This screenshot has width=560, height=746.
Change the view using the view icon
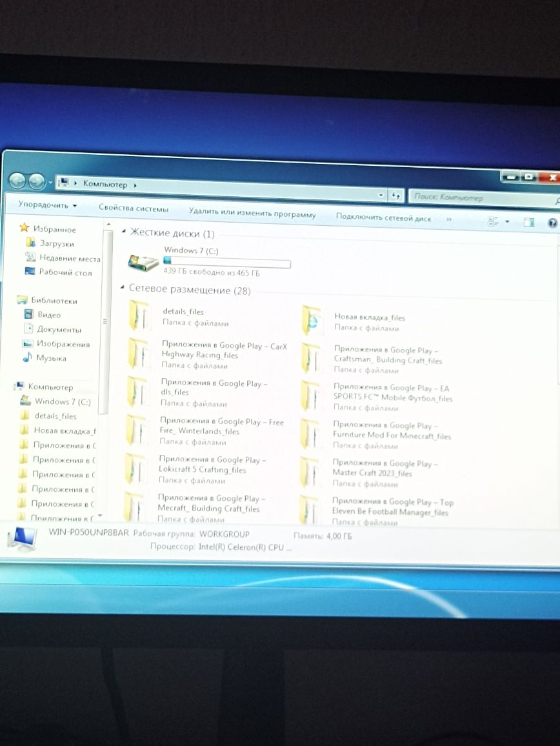click(x=493, y=221)
